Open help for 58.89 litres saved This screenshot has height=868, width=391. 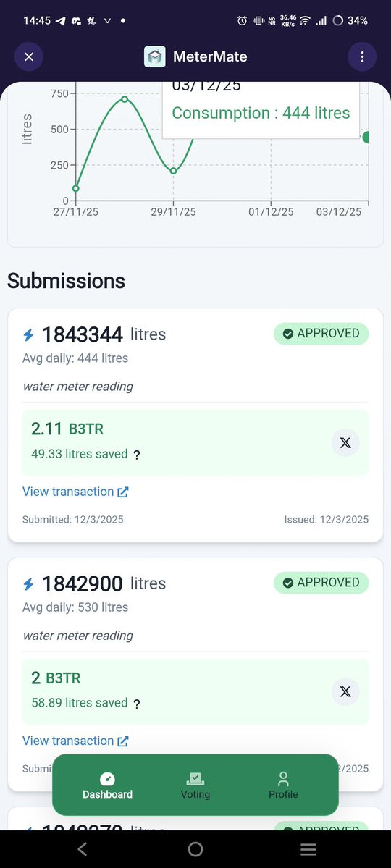[137, 704]
